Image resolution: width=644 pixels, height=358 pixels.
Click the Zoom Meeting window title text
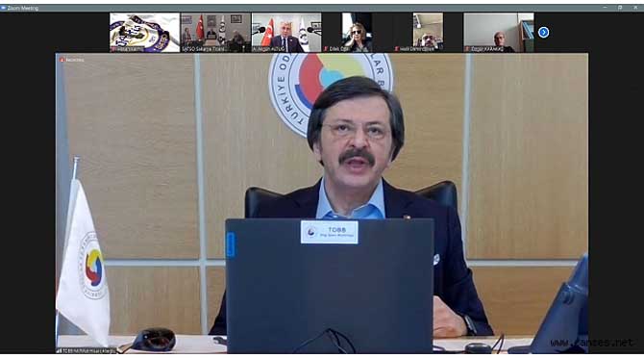click(x=23, y=8)
